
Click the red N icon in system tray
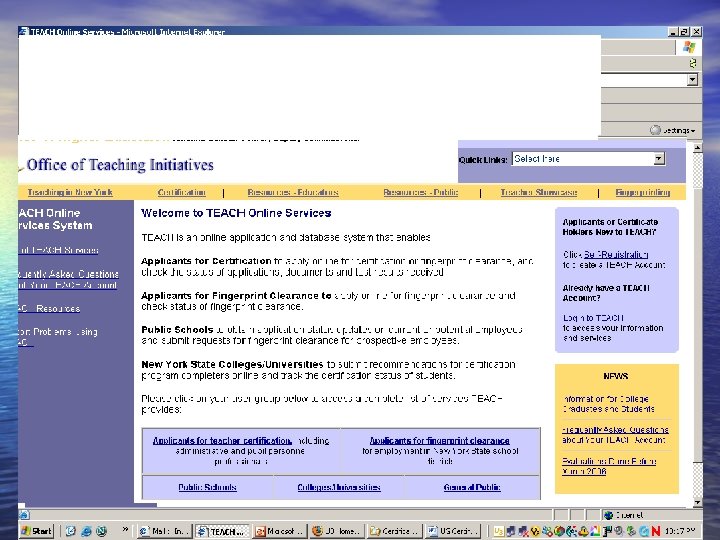(656, 531)
